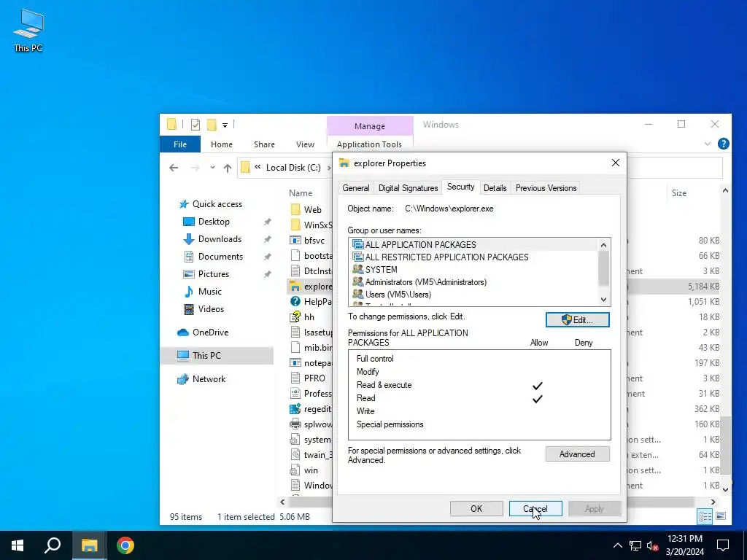Select OneDrive in navigation pane

[210, 332]
